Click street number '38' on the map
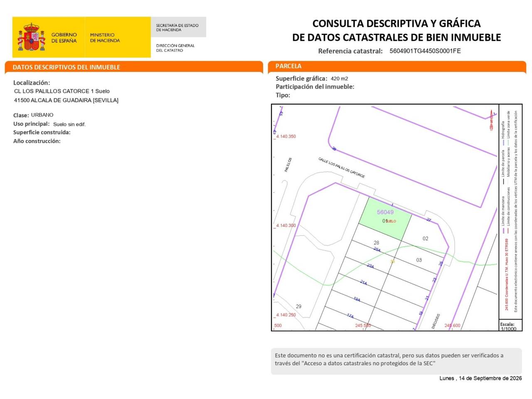The image size is (532, 399). pos(334,149)
